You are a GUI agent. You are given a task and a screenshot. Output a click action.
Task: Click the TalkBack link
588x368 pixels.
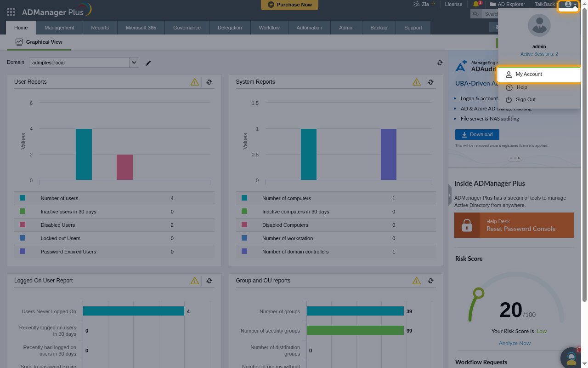(x=545, y=4)
